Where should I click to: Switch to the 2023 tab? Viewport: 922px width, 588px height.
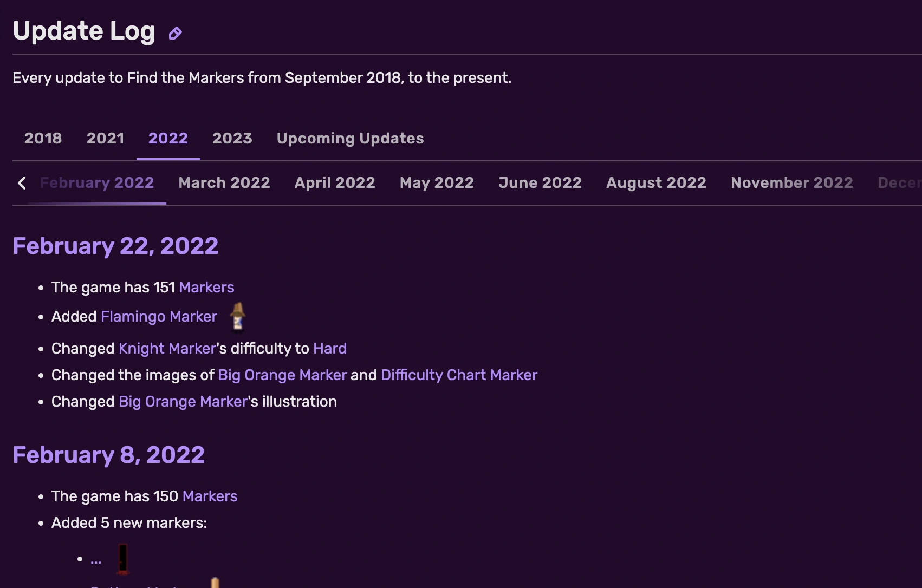(x=232, y=139)
